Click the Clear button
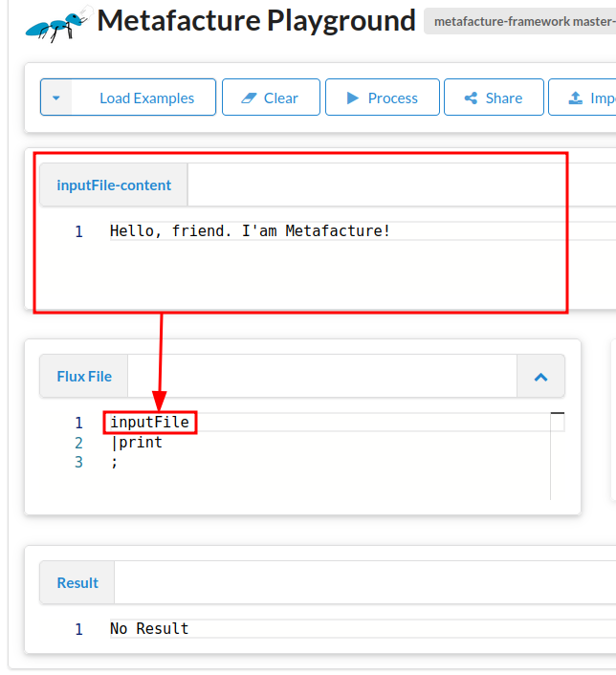This screenshot has height=675, width=616. (x=271, y=98)
